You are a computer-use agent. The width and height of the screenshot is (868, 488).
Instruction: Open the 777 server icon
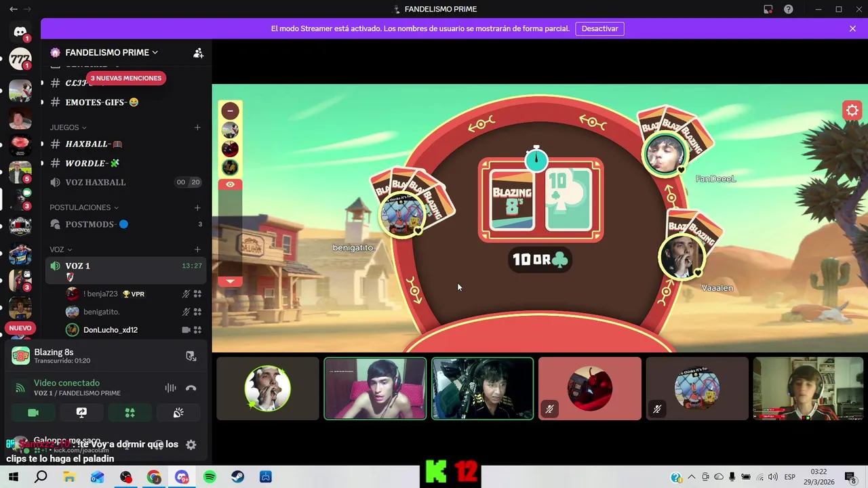[20, 59]
